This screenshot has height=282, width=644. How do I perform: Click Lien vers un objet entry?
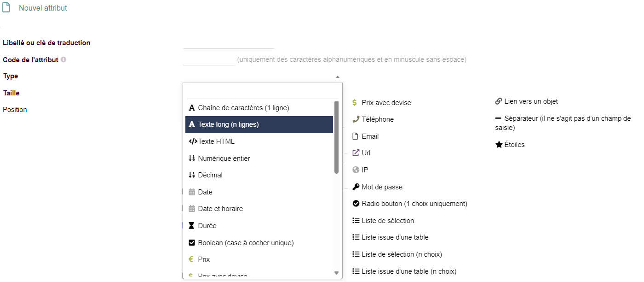530,101
